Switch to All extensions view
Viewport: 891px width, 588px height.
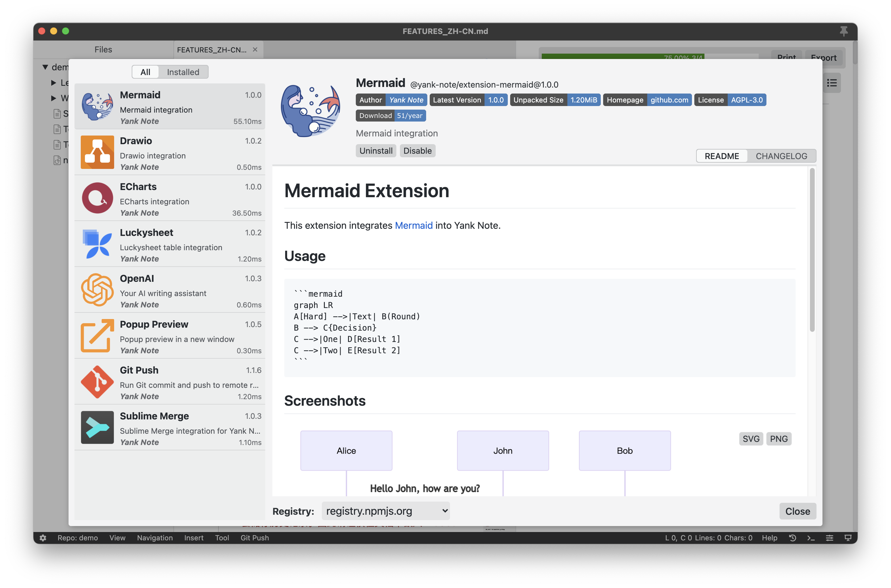click(144, 71)
